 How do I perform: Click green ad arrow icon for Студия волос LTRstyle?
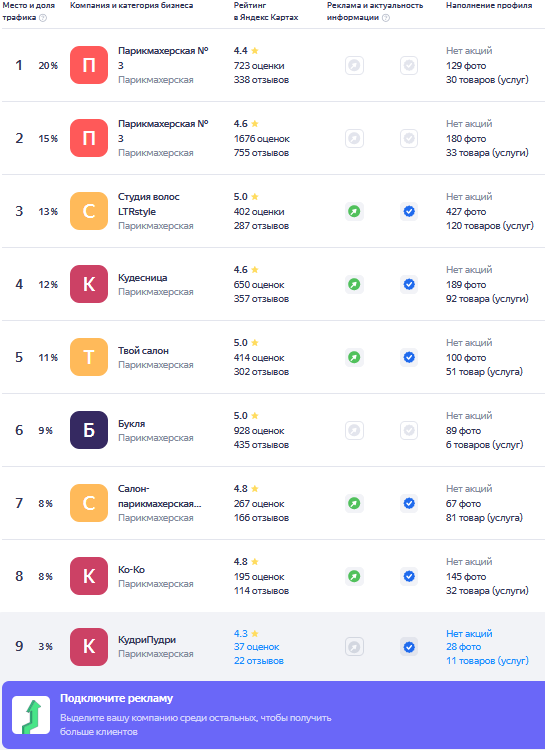pos(354,211)
